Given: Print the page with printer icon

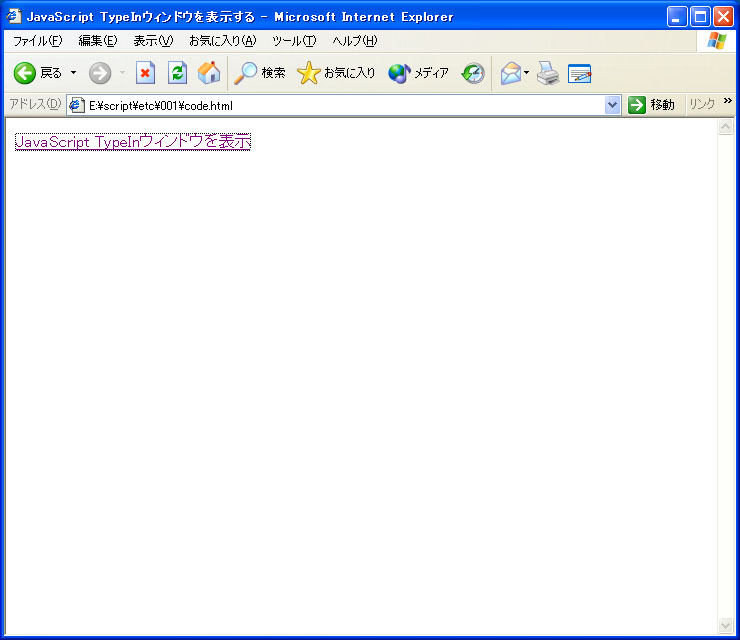Looking at the screenshot, I should pyautogui.click(x=548, y=73).
